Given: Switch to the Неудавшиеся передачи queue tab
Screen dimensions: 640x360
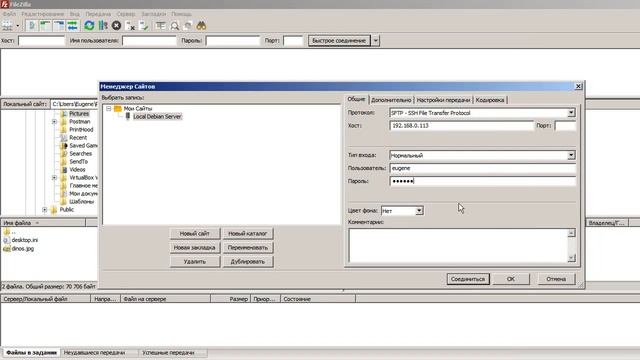Looking at the screenshot, I should point(94,353).
